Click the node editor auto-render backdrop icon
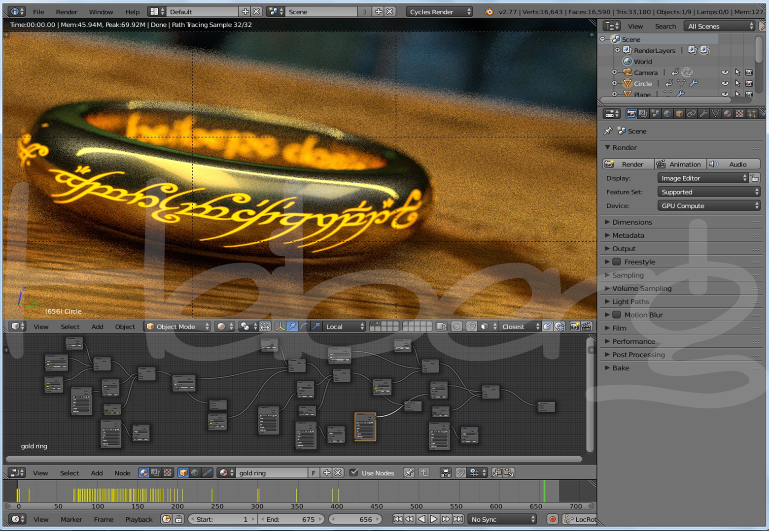769x532 pixels. [446, 473]
